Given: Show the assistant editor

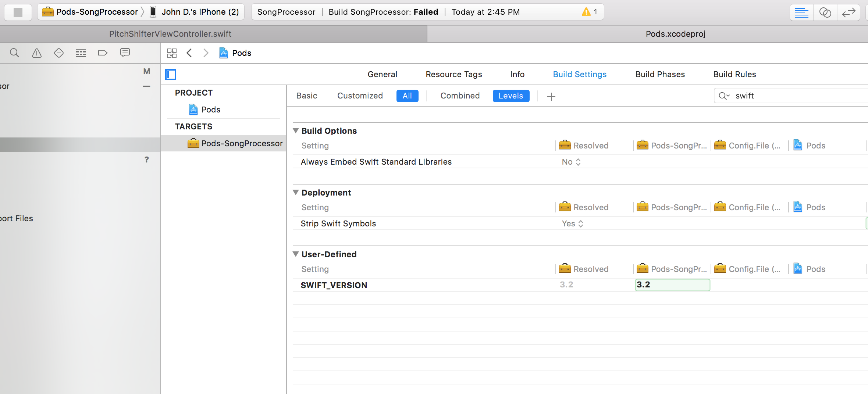Looking at the screenshot, I should coord(825,12).
